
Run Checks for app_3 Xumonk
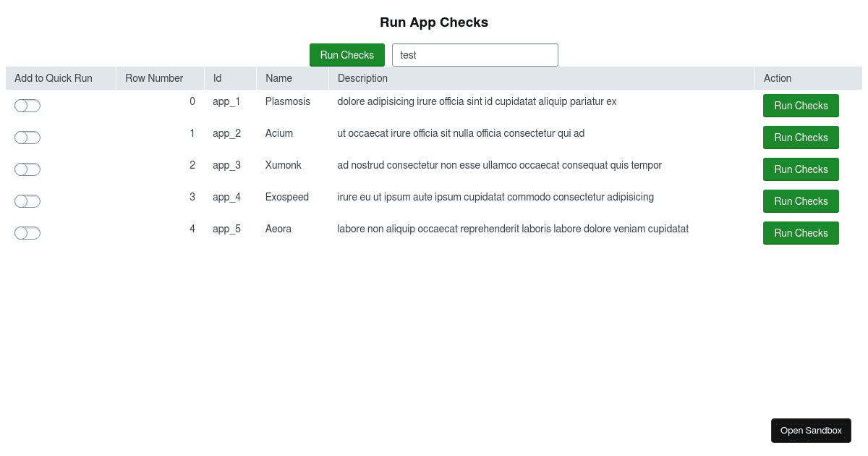tap(801, 169)
